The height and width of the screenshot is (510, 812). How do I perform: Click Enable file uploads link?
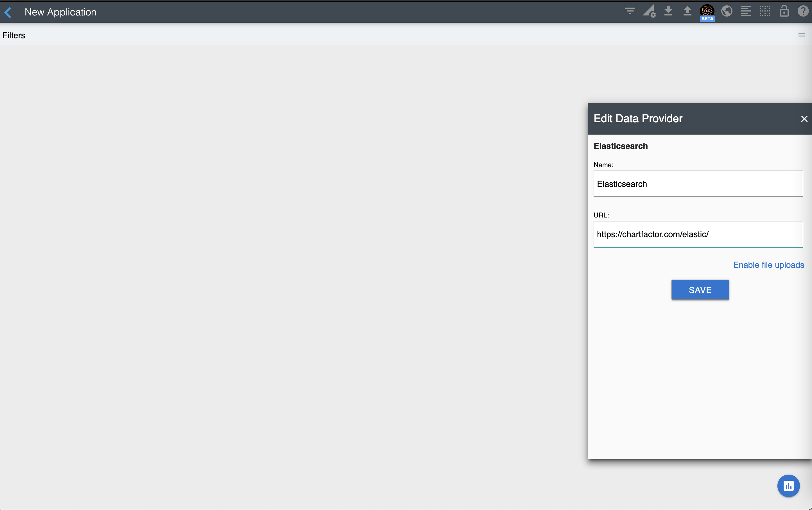(768, 265)
